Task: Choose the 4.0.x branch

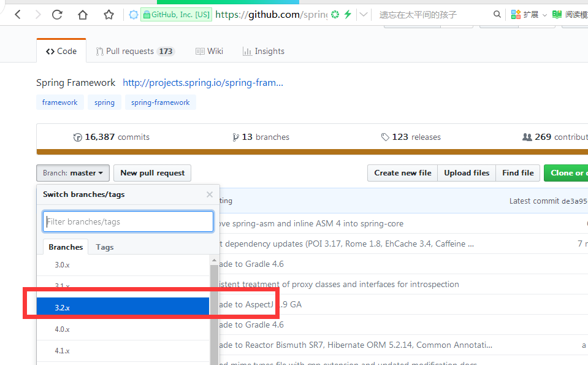Action: click(123, 329)
